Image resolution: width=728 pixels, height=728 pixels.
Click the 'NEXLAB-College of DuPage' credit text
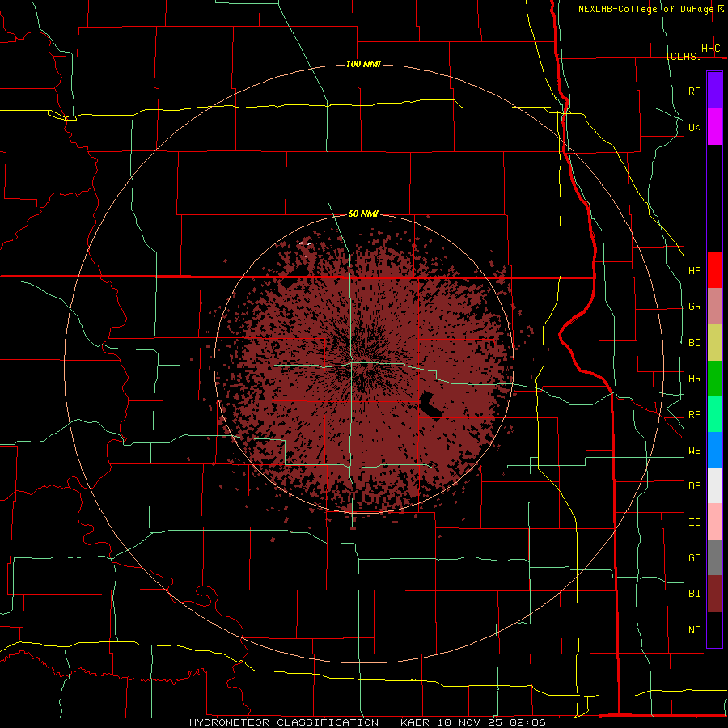tap(648, 9)
